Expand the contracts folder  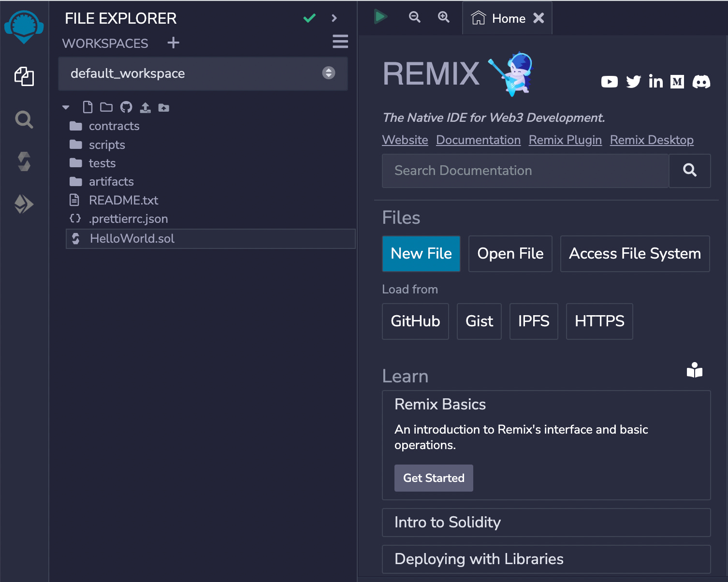click(x=104, y=126)
